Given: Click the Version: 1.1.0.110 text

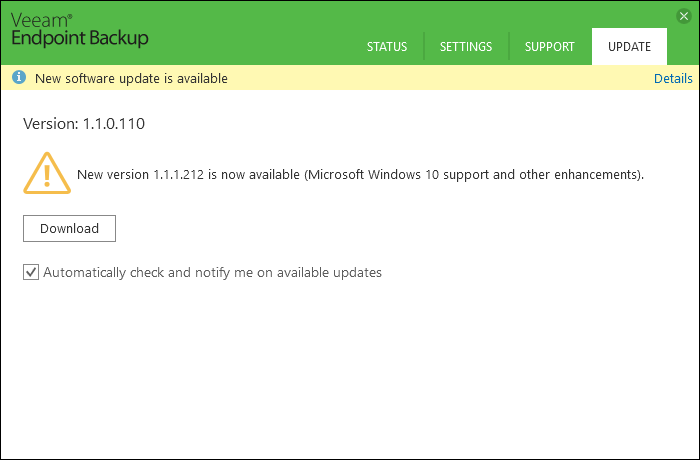Looking at the screenshot, I should [84, 124].
